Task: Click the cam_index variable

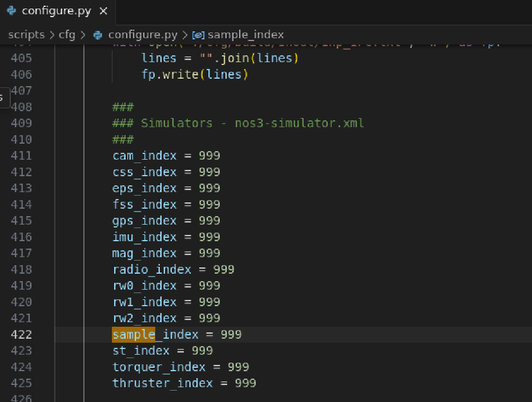Action: [x=144, y=156]
